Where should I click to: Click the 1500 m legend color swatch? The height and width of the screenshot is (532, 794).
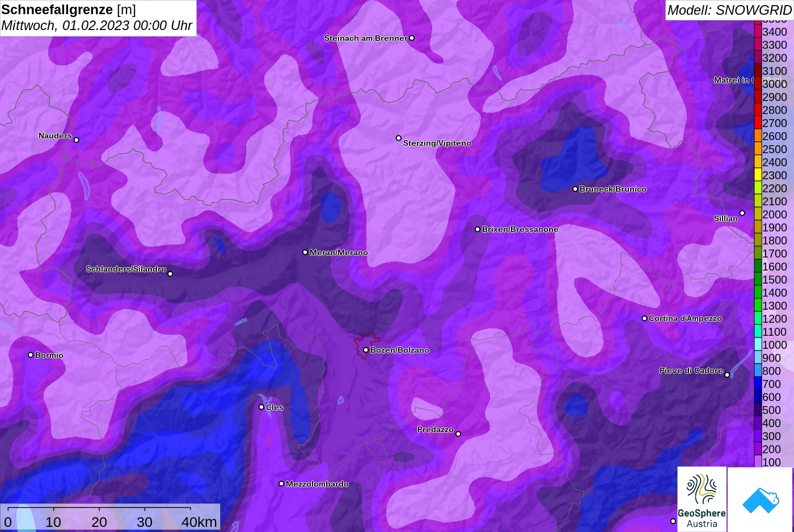(758, 279)
